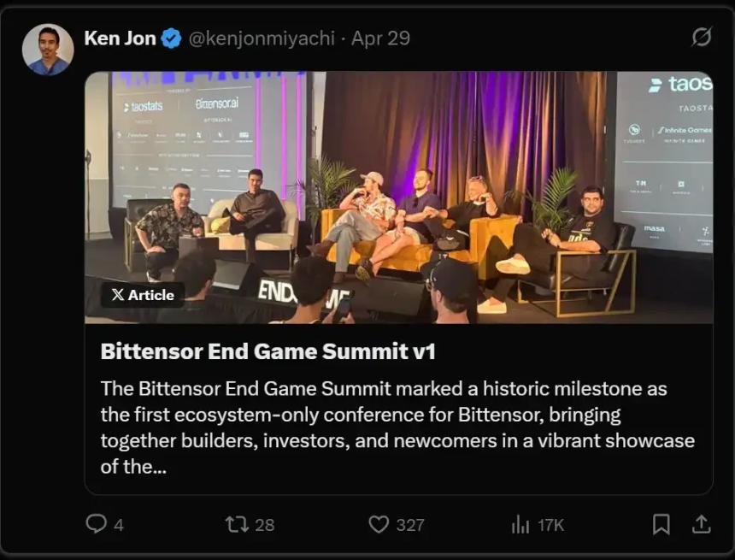This screenshot has height=560, width=735.
Task: Click the repost count 28
Action: click(265, 525)
